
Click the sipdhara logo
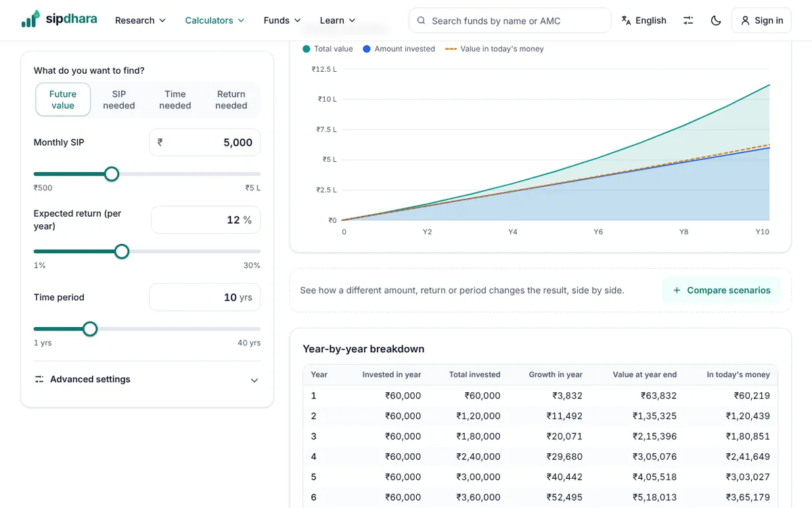click(59, 19)
